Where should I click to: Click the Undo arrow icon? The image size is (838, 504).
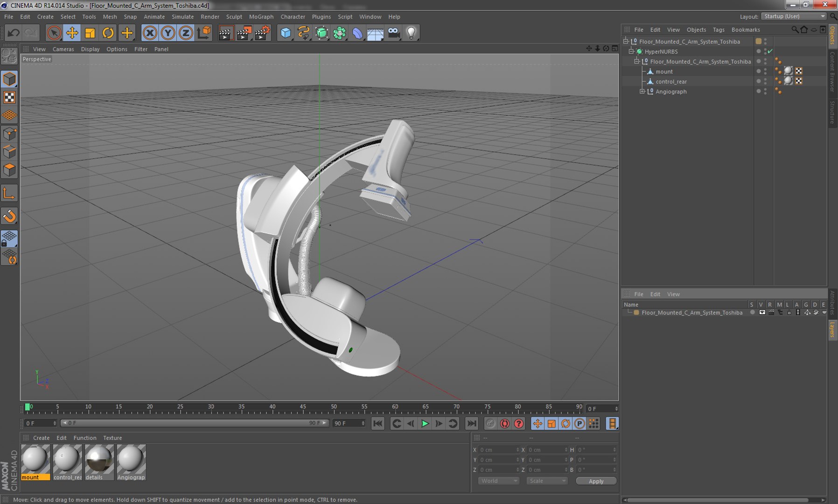[14, 33]
